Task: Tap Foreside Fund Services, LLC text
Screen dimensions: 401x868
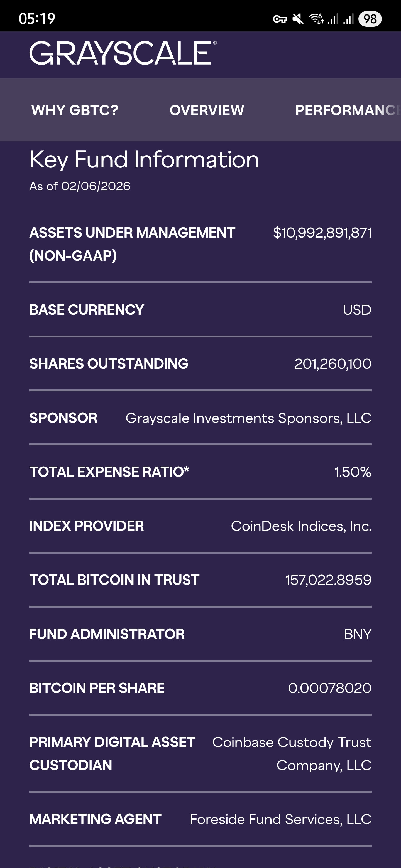Action: click(280, 820)
